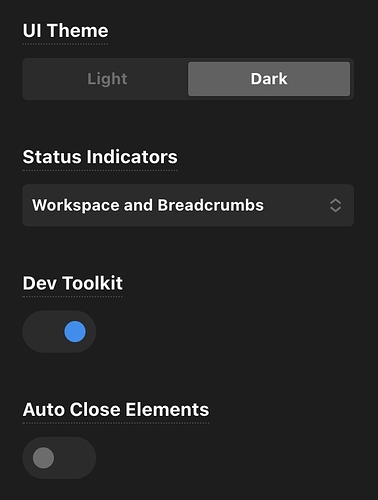378x500 pixels.
Task: Turn off the Dev Toolkit toggle
Action: click(59, 332)
